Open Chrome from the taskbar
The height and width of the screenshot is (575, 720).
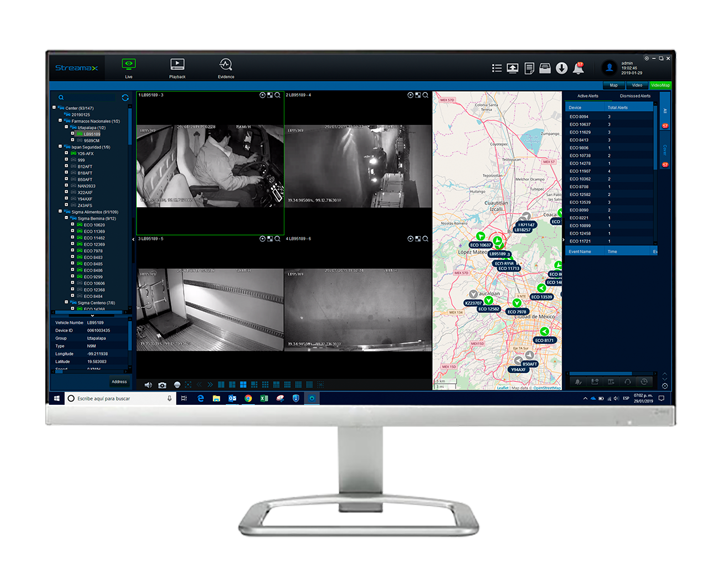click(x=248, y=399)
